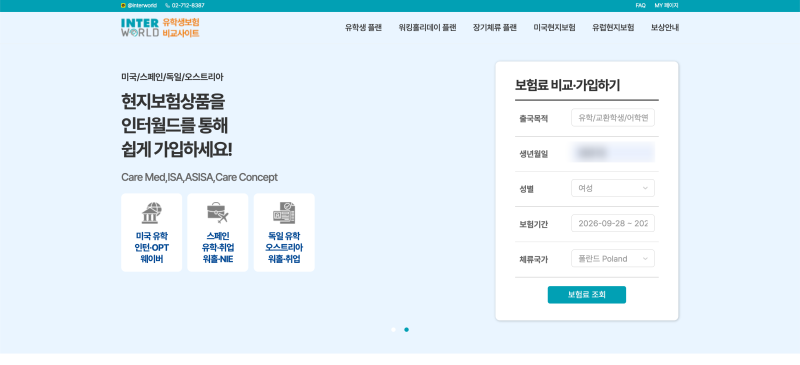Viewport: 800px width, 365px height.
Task: Open the FAQ link
Action: pos(640,6)
